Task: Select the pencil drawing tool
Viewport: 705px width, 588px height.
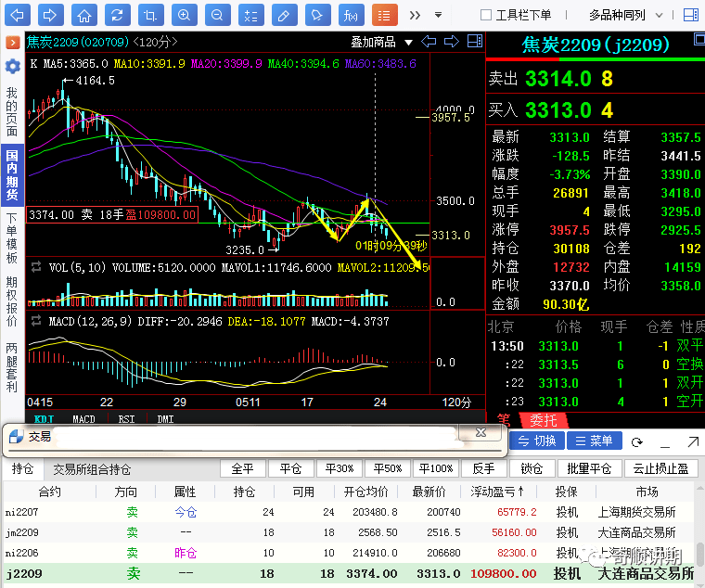Action: click(284, 15)
